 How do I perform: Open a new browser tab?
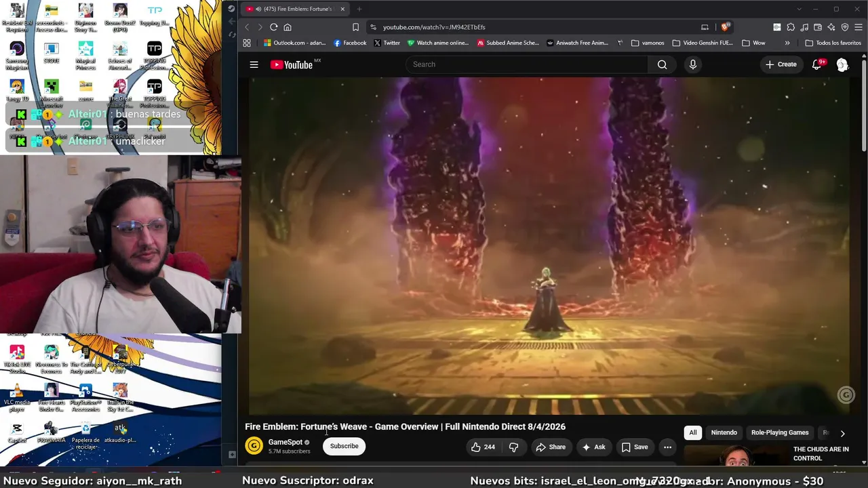point(359,9)
